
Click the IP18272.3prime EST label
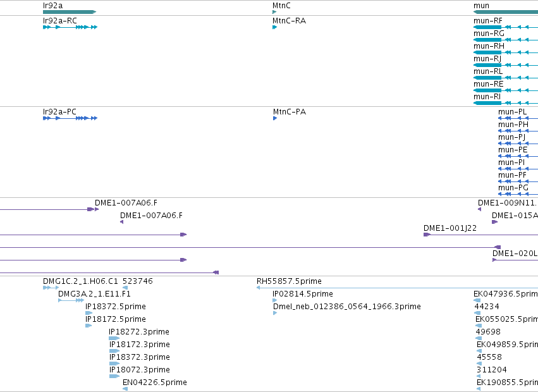139,332
